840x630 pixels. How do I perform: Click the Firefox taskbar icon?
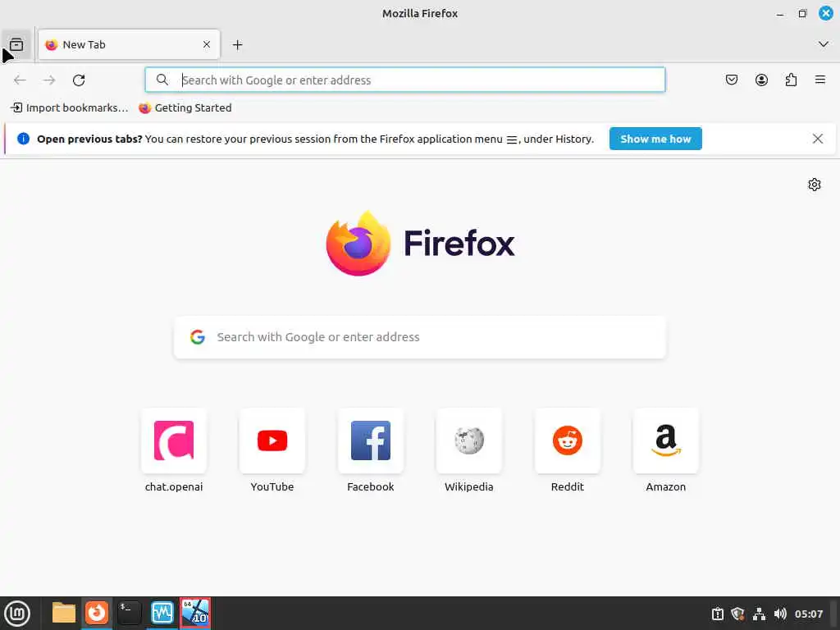coord(97,613)
